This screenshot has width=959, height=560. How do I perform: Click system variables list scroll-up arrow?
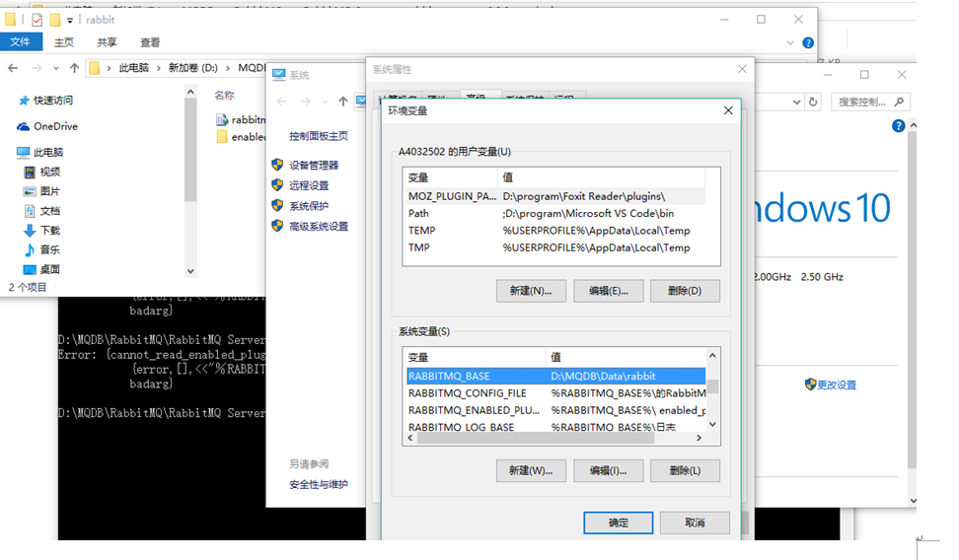tap(712, 355)
